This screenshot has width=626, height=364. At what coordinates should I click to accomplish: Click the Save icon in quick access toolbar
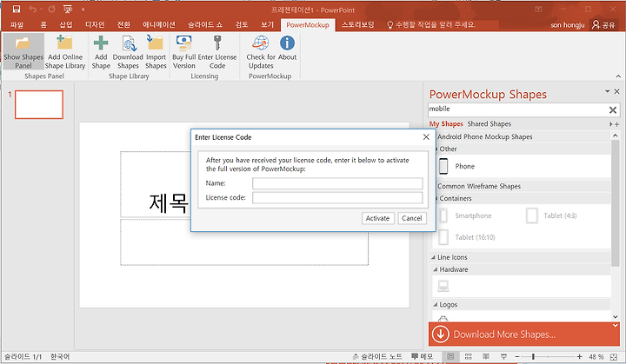coord(17,9)
